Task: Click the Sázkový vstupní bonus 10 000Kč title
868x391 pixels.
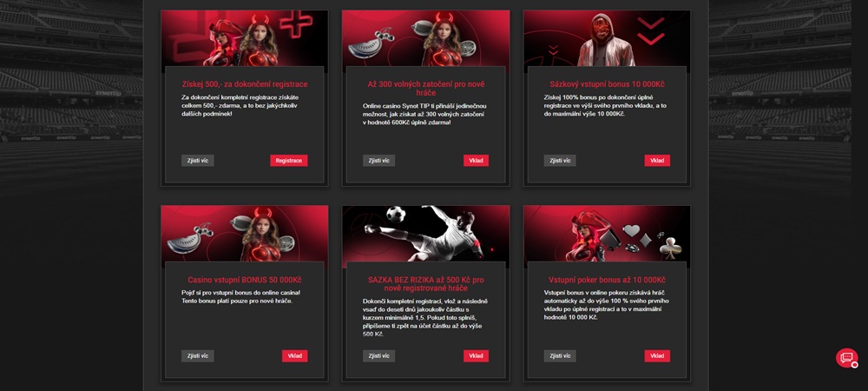Action: 607,84
